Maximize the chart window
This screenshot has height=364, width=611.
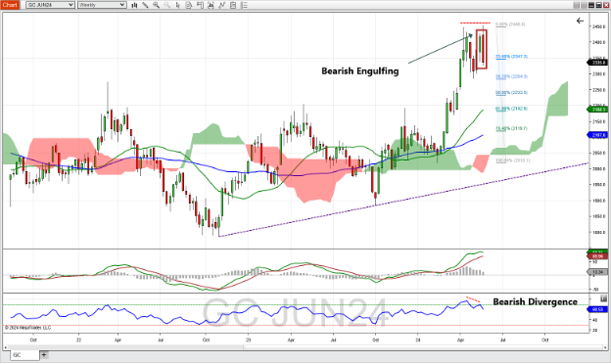click(x=598, y=5)
